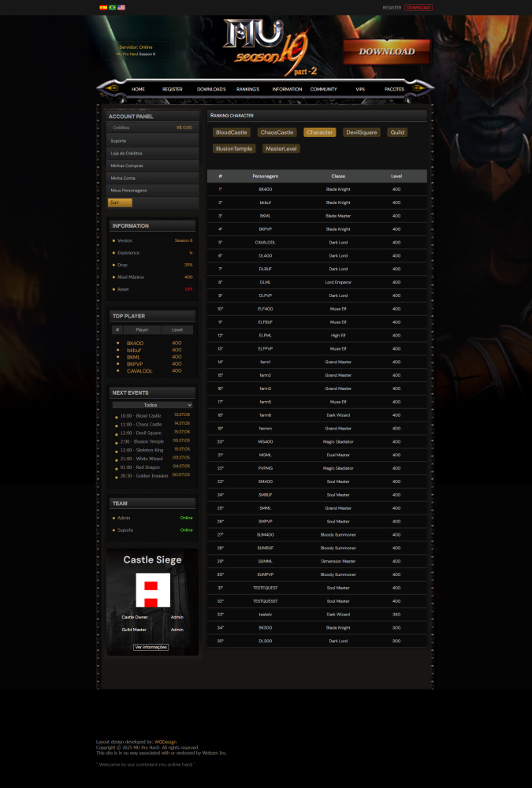Open Meus Personagens
The width and height of the screenshot is (532, 788).
click(153, 191)
